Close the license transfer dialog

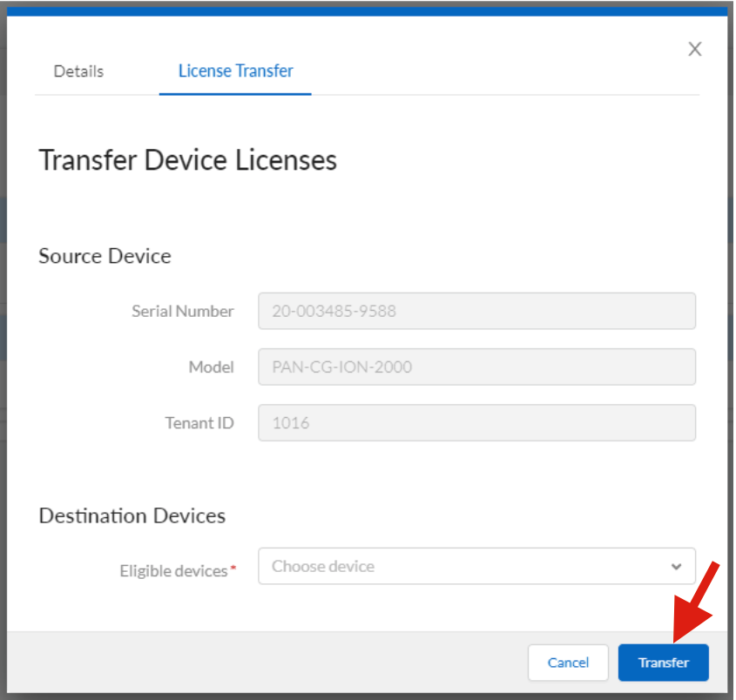pos(695,49)
